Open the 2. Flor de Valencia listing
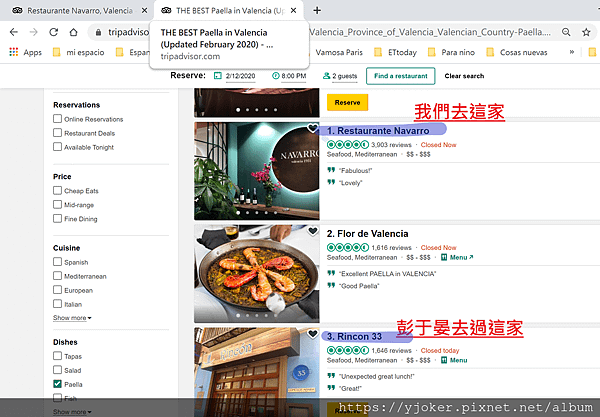The height and width of the screenshot is (417, 600). [x=367, y=234]
